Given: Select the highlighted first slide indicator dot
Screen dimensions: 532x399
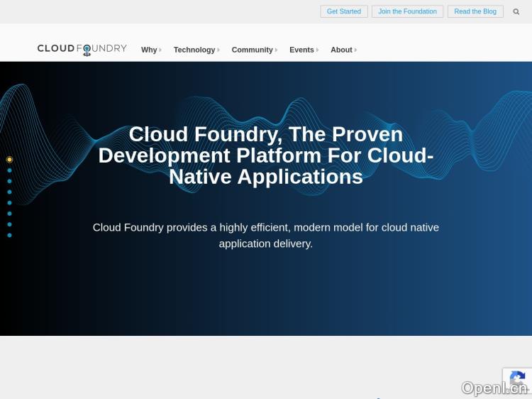Looking at the screenshot, I should pyautogui.click(x=9, y=160).
